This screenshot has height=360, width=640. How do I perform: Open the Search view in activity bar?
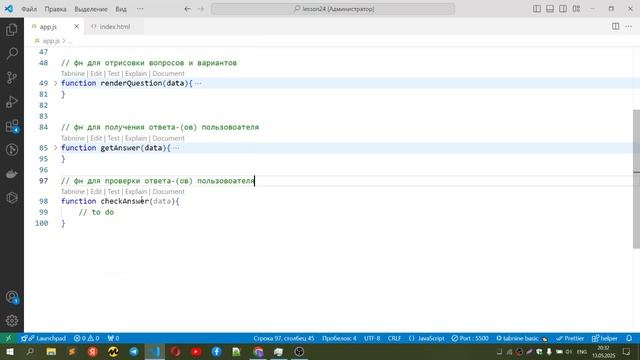coord(12,53)
